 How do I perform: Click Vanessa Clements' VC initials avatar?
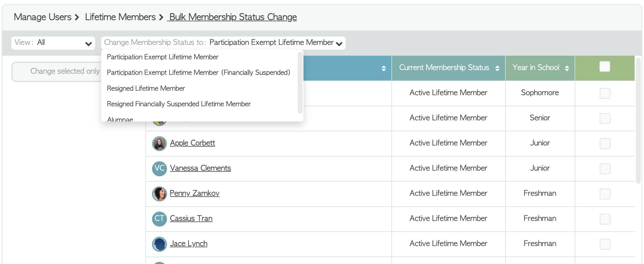[159, 169]
